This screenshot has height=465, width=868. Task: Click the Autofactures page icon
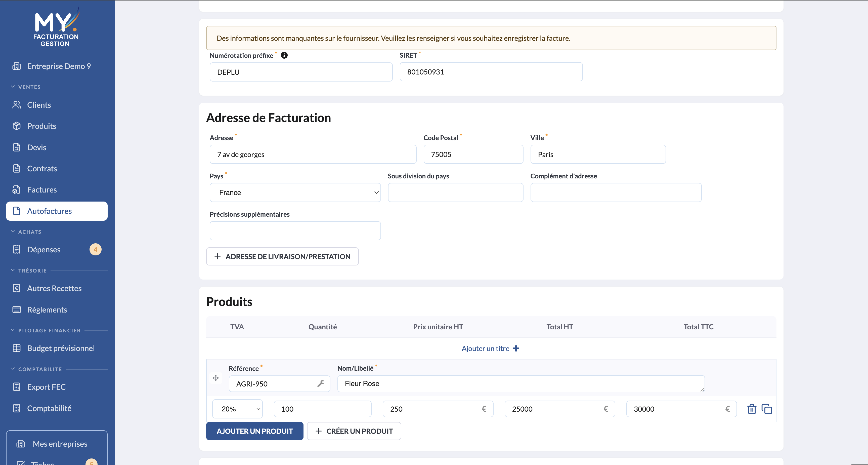coord(17,211)
